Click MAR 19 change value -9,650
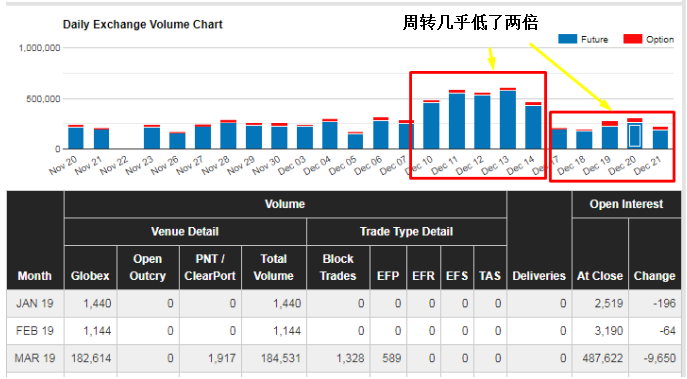The image size is (687, 379). coord(659,358)
